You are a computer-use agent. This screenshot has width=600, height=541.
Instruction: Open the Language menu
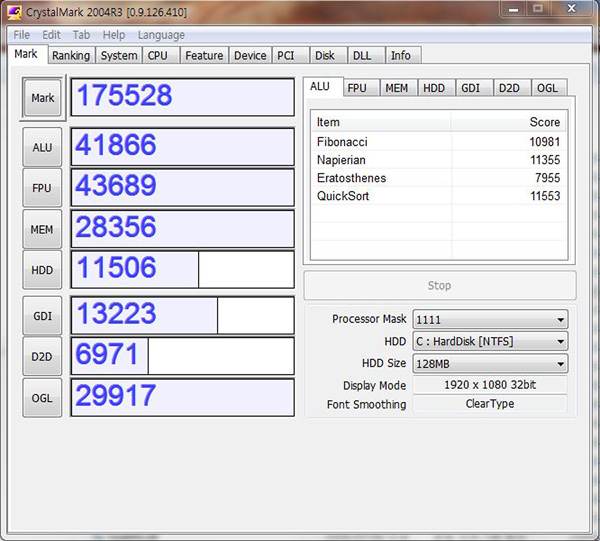tap(161, 35)
